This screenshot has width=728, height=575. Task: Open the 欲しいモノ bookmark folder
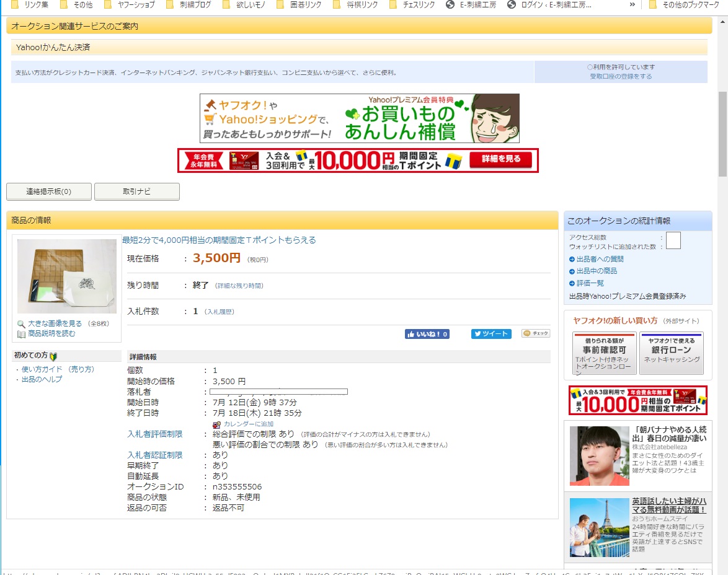pos(244,4)
